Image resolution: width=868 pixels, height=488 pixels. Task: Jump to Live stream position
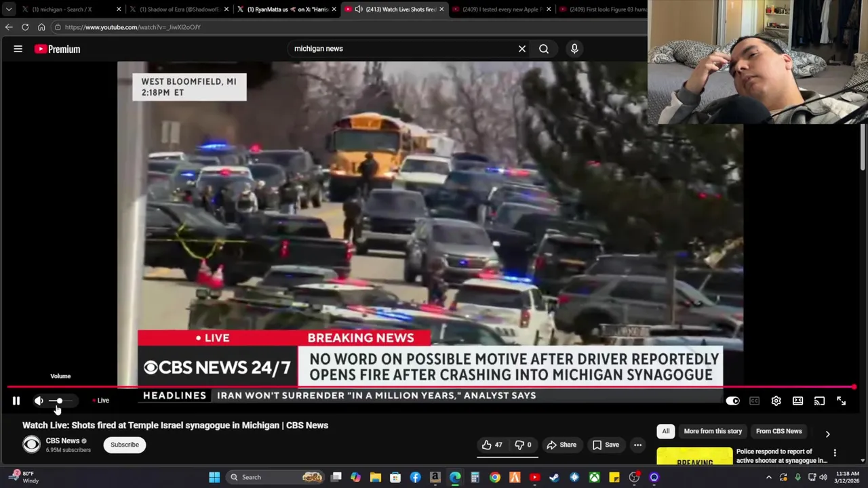100,401
